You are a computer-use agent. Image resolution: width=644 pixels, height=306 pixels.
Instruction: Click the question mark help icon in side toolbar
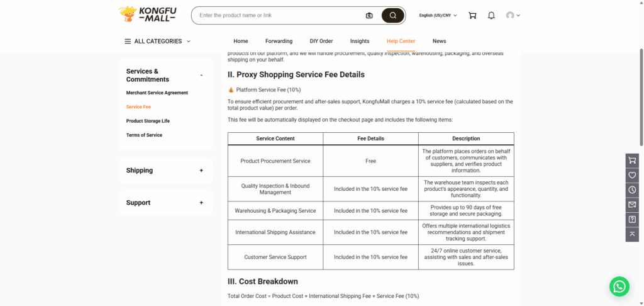(632, 219)
